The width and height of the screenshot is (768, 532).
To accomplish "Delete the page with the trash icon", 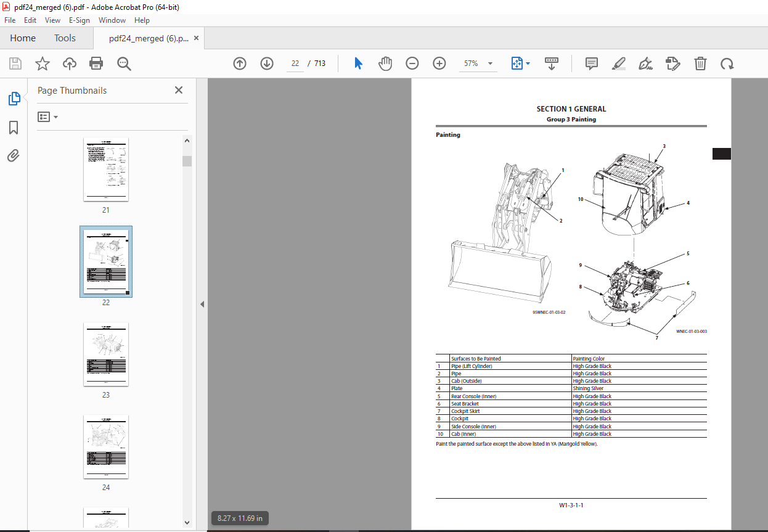I will pyautogui.click(x=700, y=63).
